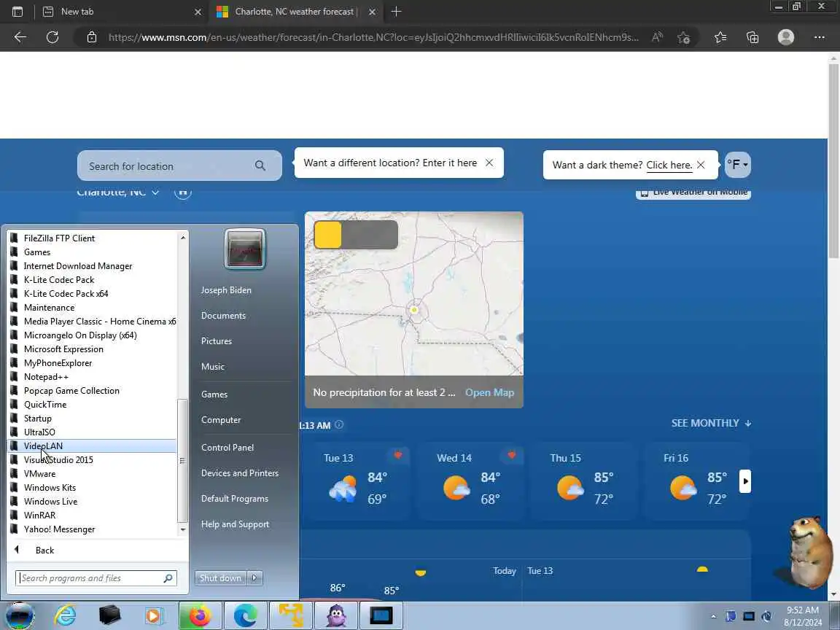Screen dimensions: 840x630
Task: Click the user account picture
Action: (x=245, y=249)
